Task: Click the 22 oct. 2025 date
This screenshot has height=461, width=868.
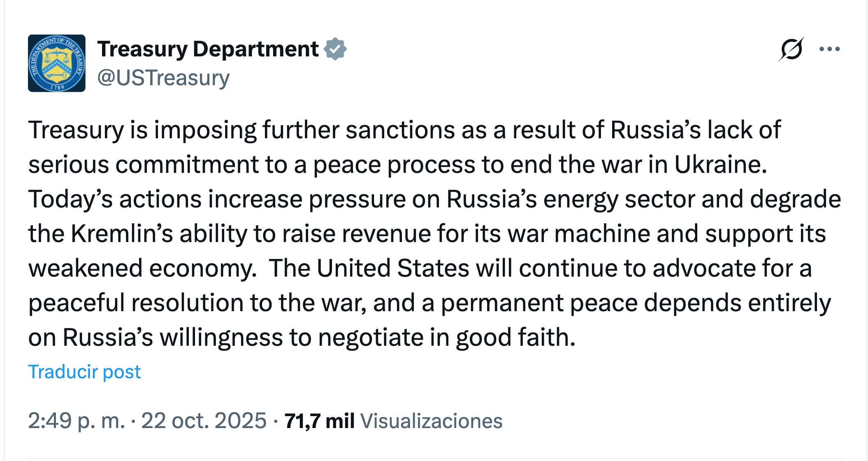Action: pyautogui.click(x=204, y=421)
